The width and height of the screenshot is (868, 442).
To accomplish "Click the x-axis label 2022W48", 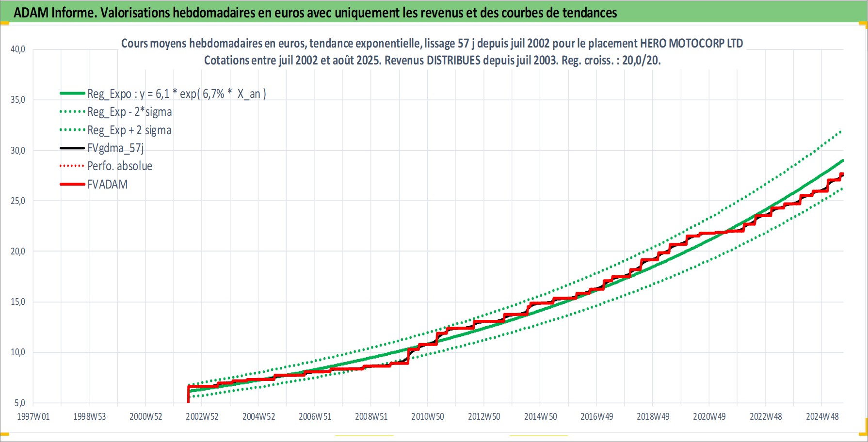I will (766, 416).
